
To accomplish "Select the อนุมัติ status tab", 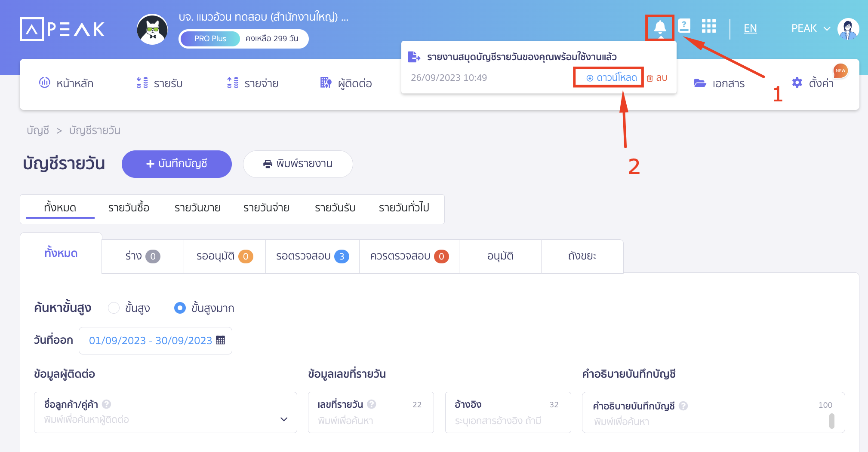I will click(x=500, y=257).
